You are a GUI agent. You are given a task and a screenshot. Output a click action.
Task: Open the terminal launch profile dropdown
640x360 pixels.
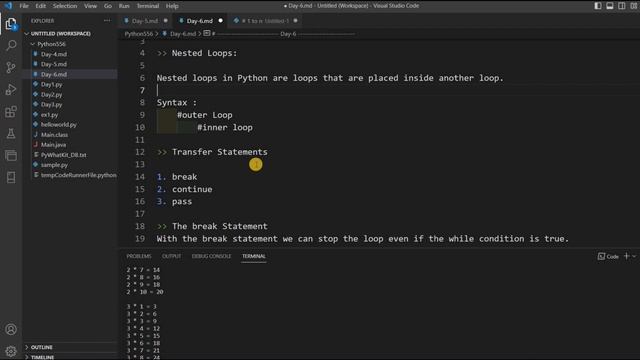[634, 256]
